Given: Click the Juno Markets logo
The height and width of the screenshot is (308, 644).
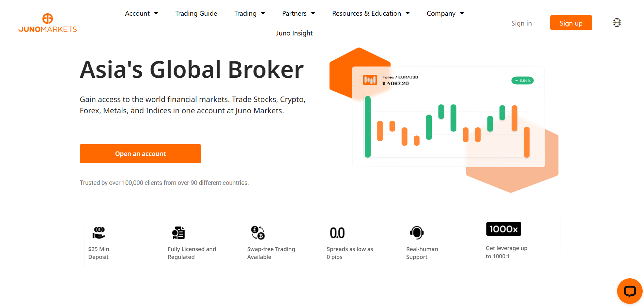Looking at the screenshot, I should pyautogui.click(x=48, y=23).
